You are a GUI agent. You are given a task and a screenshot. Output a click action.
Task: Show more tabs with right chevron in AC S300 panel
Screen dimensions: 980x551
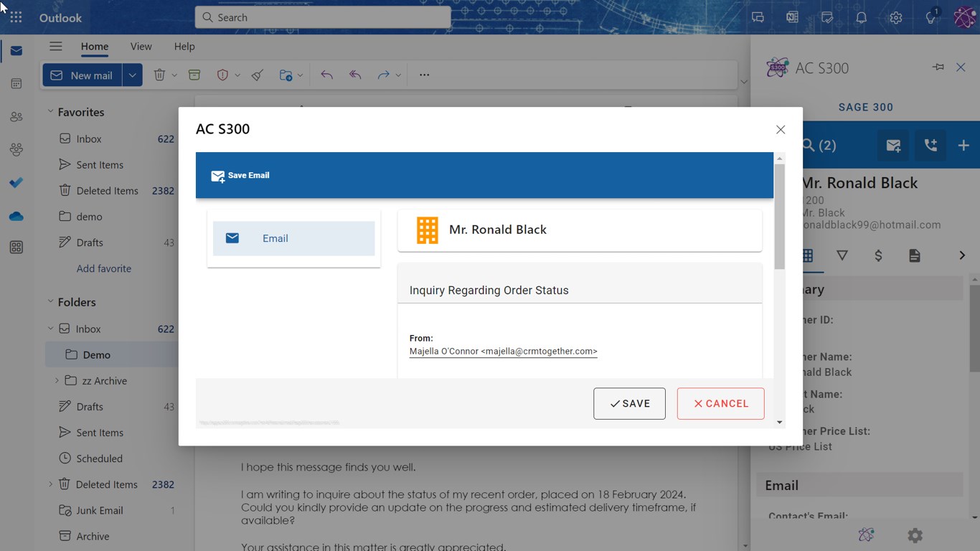coord(962,255)
